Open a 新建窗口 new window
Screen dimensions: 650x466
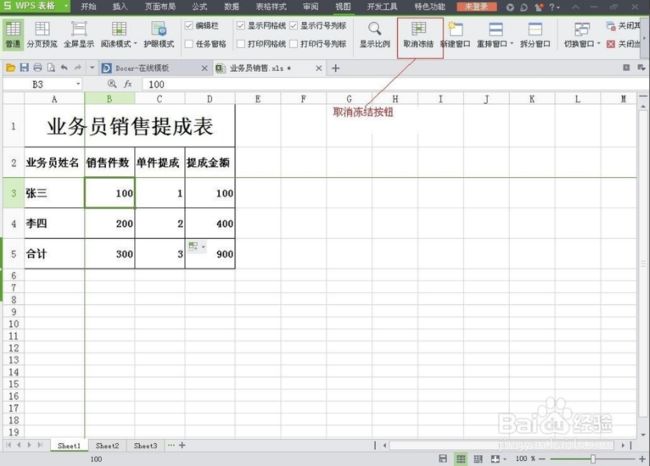456,34
